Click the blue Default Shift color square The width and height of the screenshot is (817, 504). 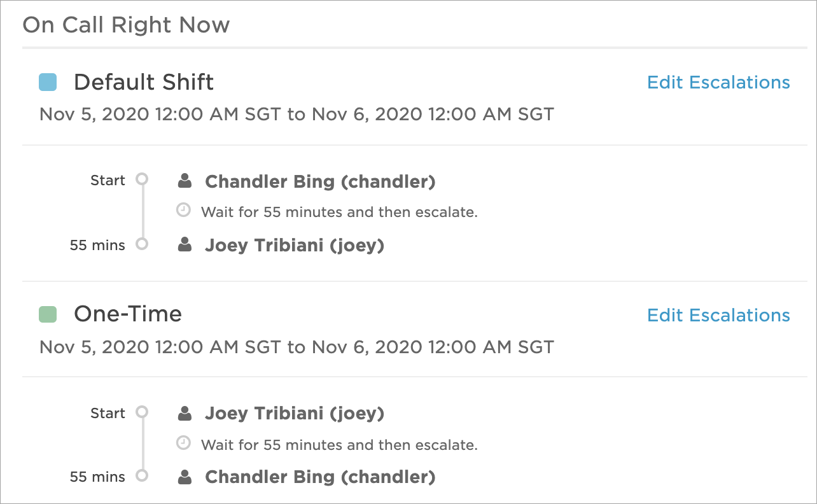pyautogui.click(x=48, y=82)
